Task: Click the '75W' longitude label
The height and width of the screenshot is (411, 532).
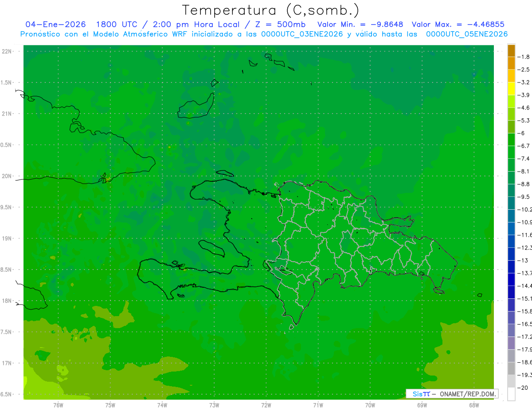Action: click(x=110, y=405)
